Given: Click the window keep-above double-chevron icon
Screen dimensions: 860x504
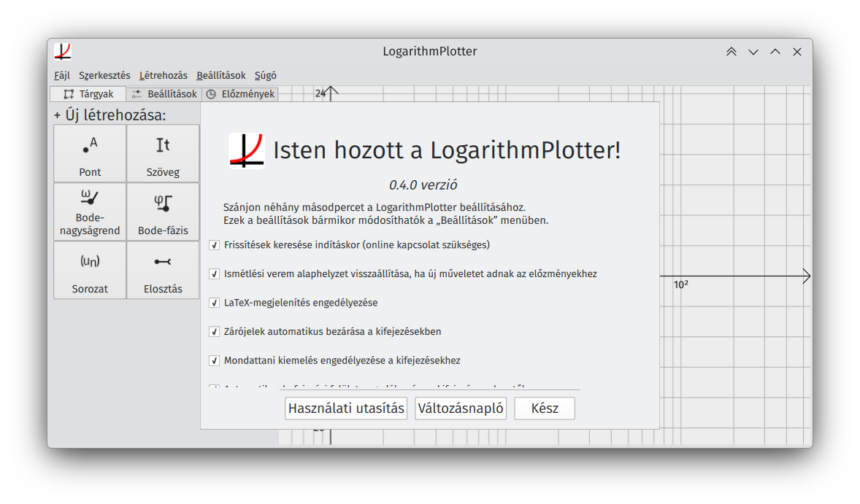Looking at the screenshot, I should tap(731, 52).
